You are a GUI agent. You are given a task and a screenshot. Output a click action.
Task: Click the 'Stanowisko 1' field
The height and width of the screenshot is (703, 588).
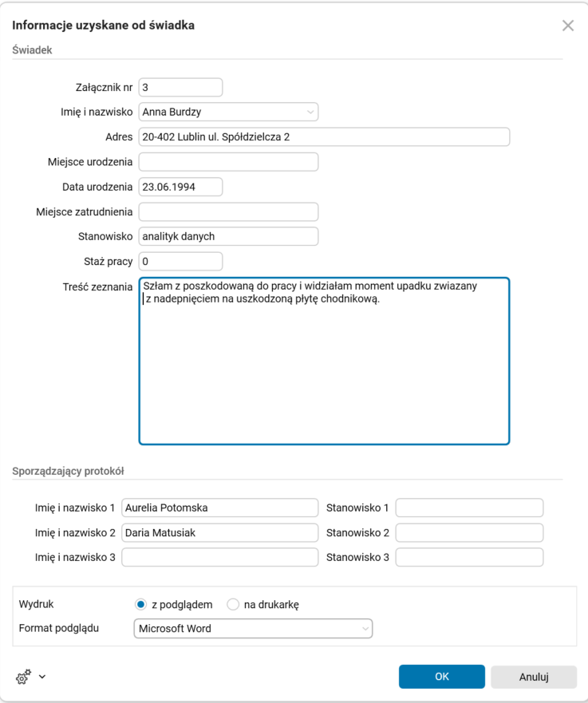(469, 508)
